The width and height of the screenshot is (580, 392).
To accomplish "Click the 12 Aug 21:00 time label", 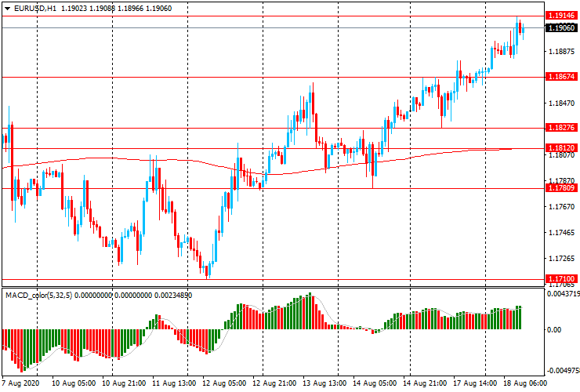I will pos(274,383).
